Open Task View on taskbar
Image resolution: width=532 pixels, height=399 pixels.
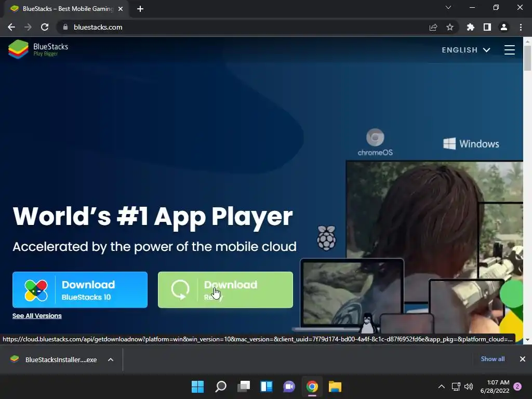(x=244, y=387)
